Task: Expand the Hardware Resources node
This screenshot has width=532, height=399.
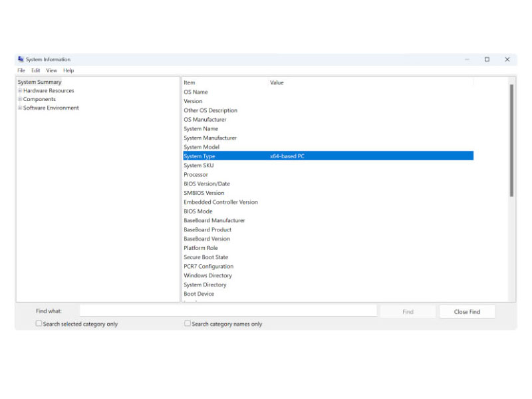Action: pyautogui.click(x=20, y=90)
